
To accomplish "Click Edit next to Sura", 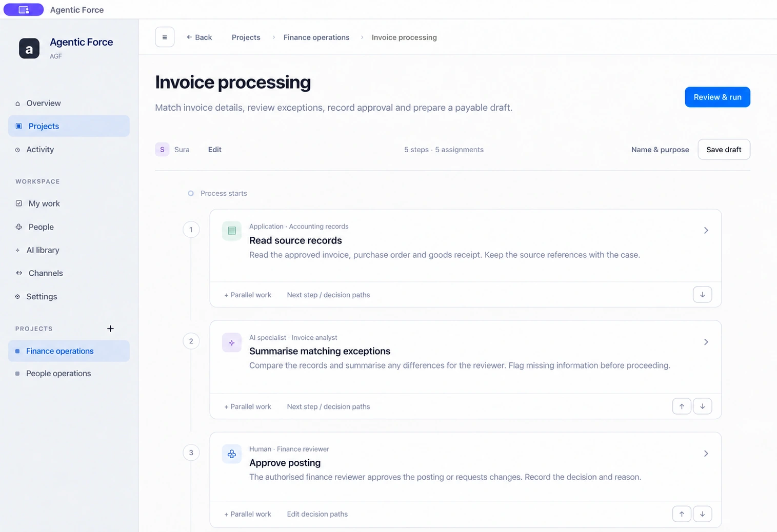I will (215, 150).
